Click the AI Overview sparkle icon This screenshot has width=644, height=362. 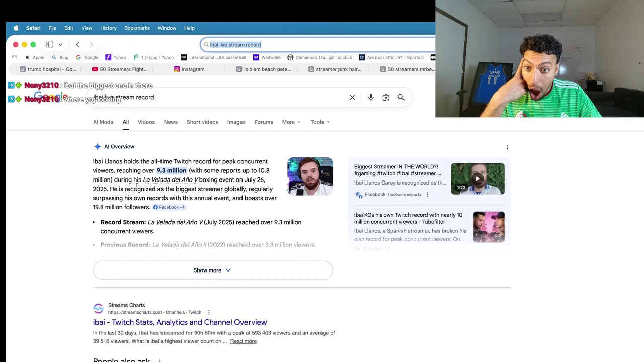tap(97, 147)
